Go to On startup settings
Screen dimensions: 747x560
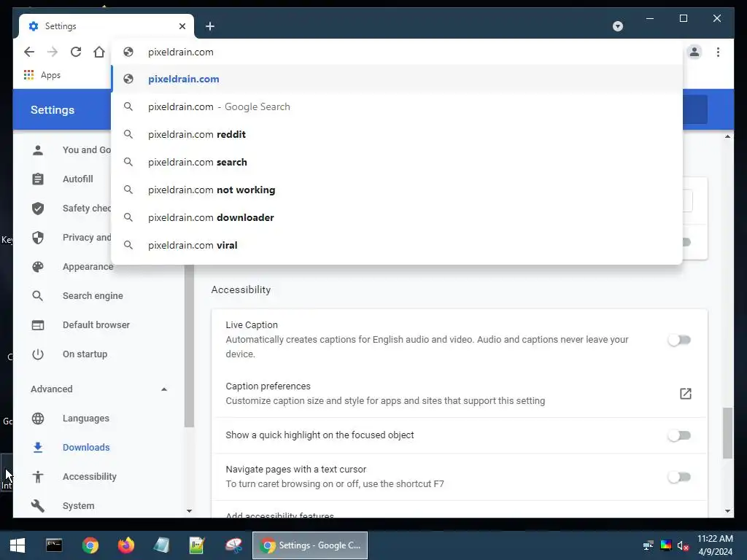tap(85, 354)
